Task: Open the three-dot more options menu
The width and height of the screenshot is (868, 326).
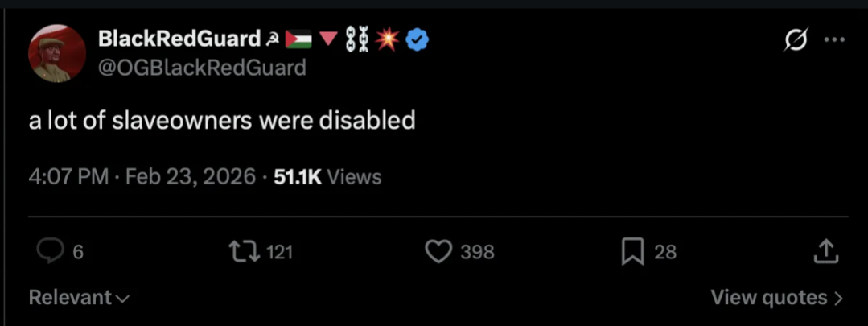Action: point(835,40)
